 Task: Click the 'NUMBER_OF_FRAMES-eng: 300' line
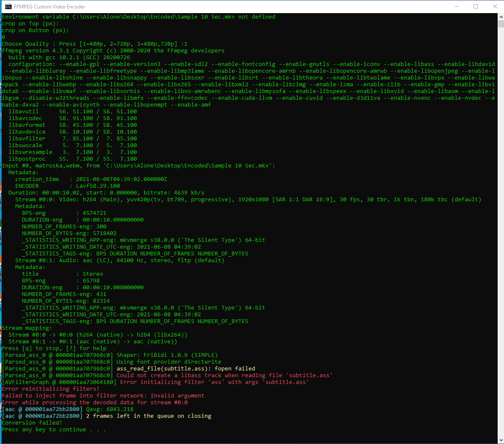tap(64, 226)
